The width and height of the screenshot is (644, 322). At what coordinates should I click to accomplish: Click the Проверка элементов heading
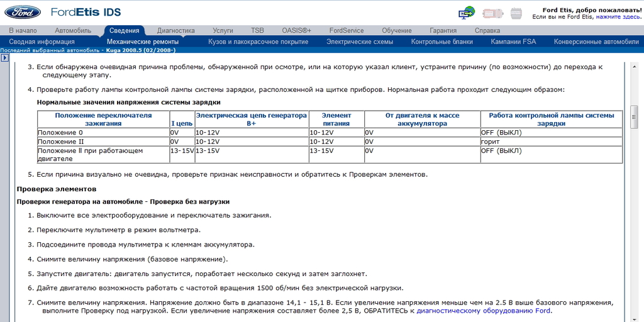pos(57,189)
